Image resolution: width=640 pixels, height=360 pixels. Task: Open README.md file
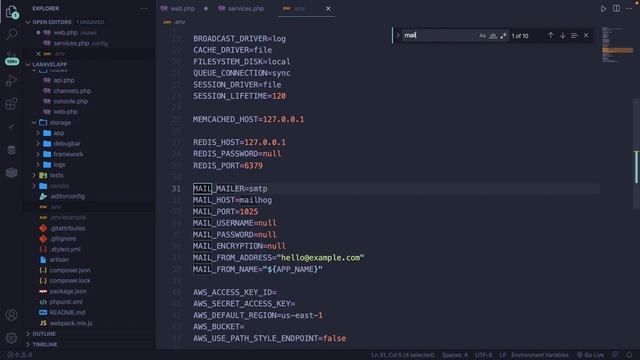click(x=67, y=313)
